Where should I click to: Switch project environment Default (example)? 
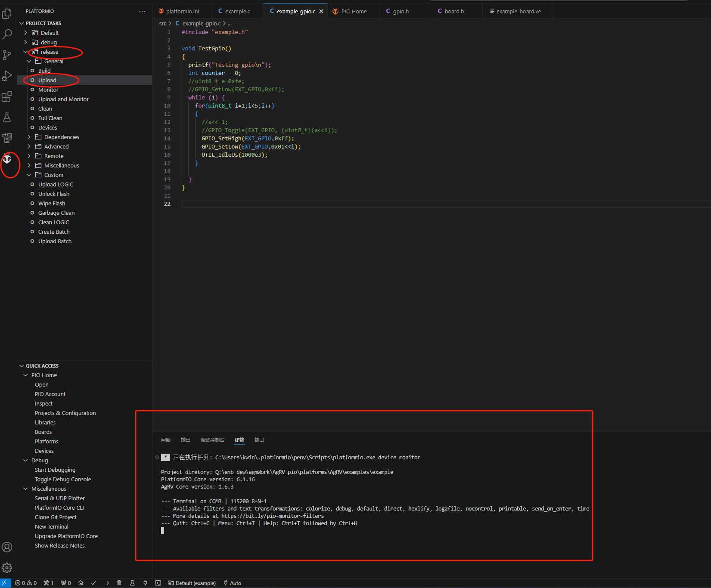(x=192, y=583)
